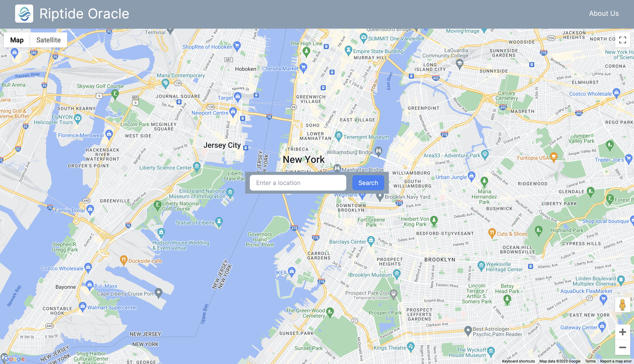634x364 pixels.
Task: Click the Search button
Action: pos(368,183)
